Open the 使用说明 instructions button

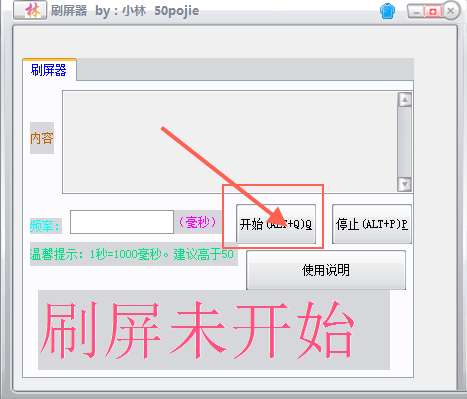[x=326, y=270]
